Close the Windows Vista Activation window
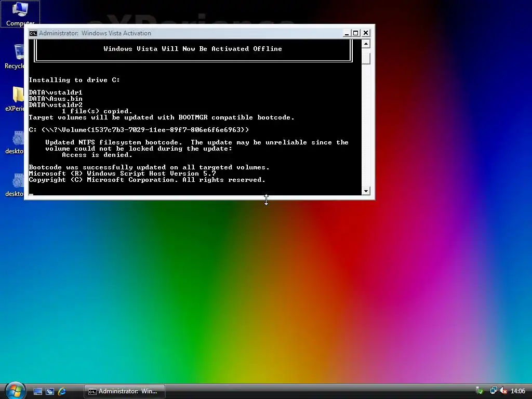This screenshot has height=399, width=532. (x=366, y=33)
